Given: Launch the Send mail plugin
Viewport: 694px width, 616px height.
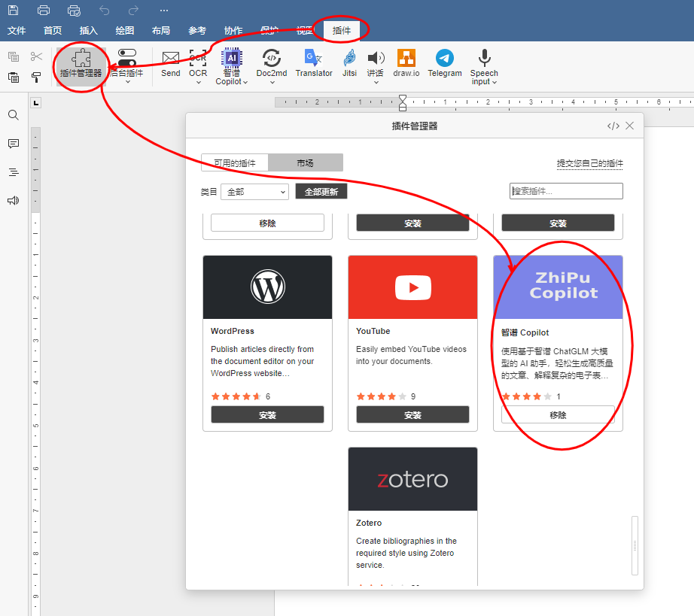Looking at the screenshot, I should [170, 64].
